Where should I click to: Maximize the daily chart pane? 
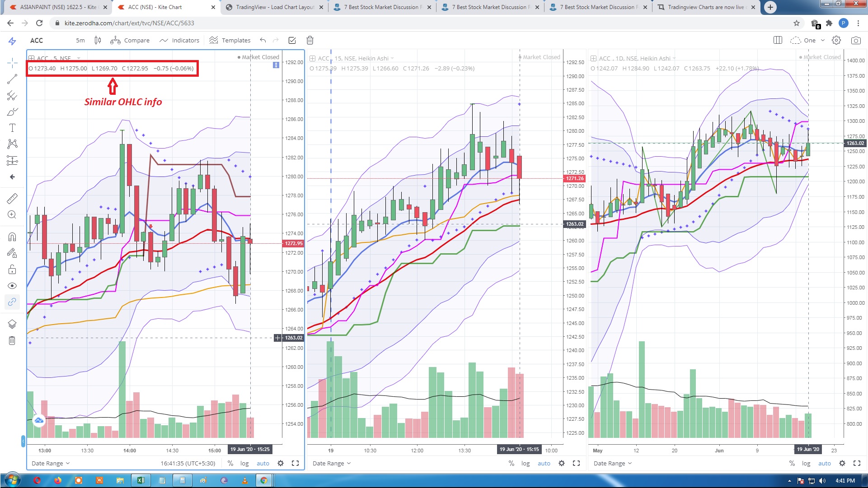pos(857,463)
